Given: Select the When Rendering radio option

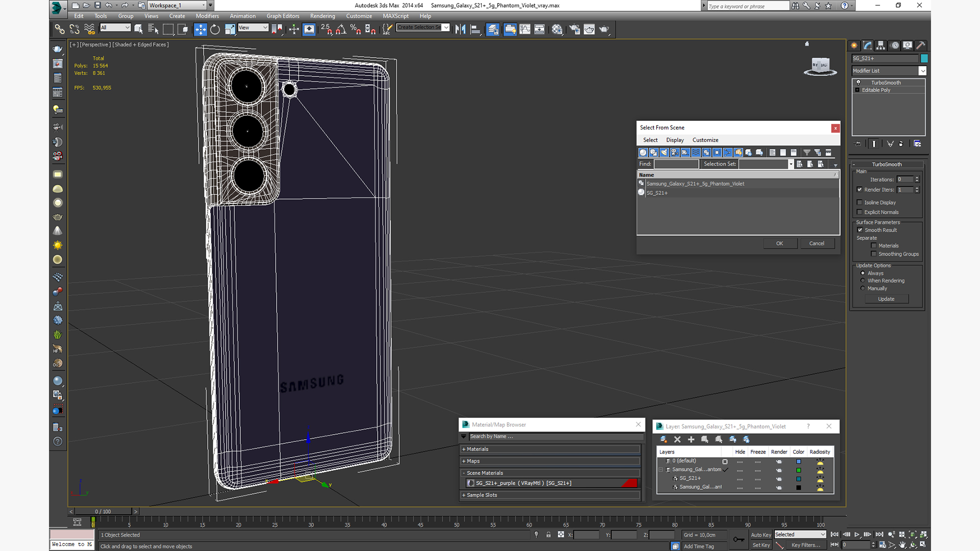Looking at the screenshot, I should 863,281.
